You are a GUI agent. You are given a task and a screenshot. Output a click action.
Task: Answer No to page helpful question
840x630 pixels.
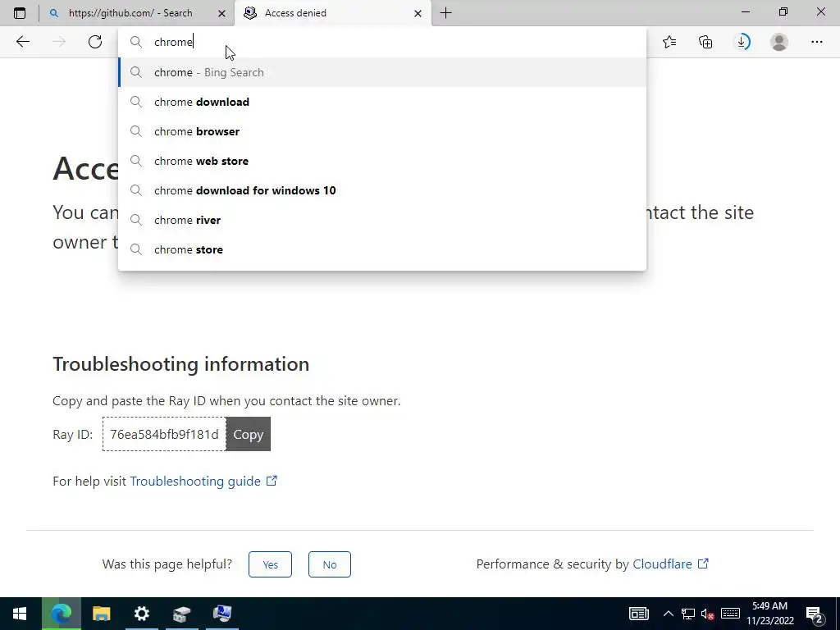point(330,564)
